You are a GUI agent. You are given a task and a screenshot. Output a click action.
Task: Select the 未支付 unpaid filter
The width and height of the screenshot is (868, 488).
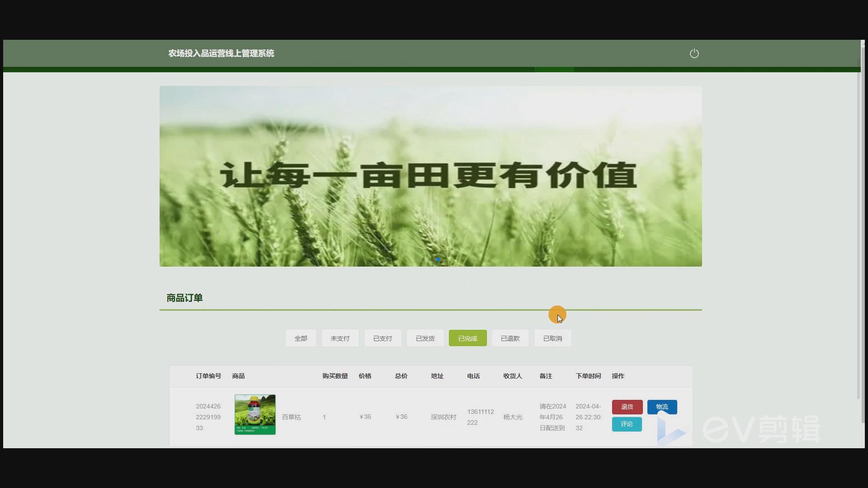click(x=340, y=338)
